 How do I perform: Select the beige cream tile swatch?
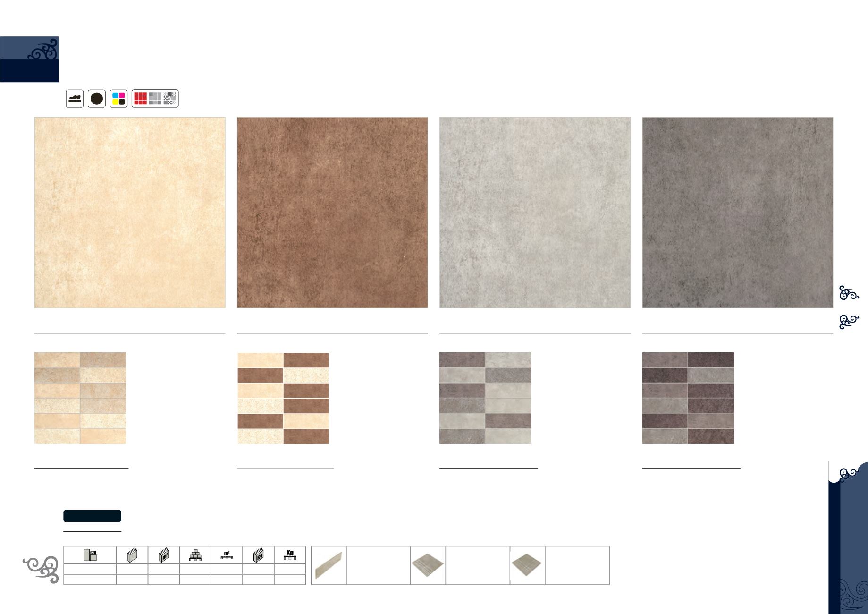coord(130,213)
